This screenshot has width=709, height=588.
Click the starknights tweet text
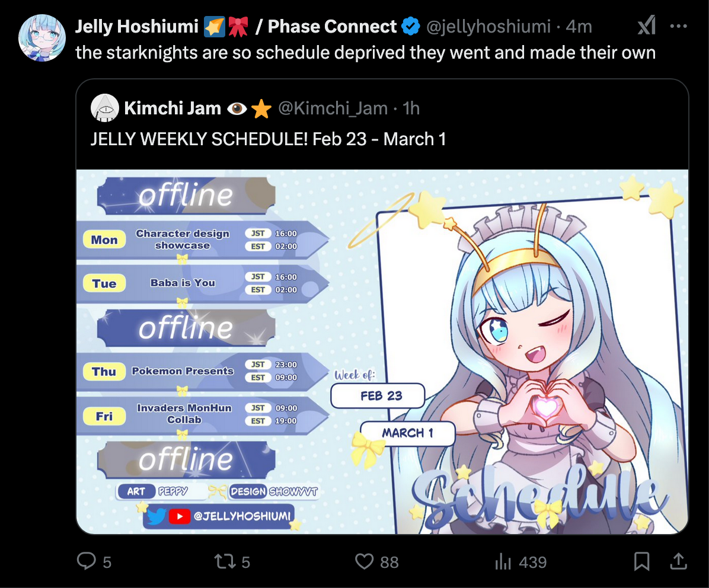tap(365, 52)
